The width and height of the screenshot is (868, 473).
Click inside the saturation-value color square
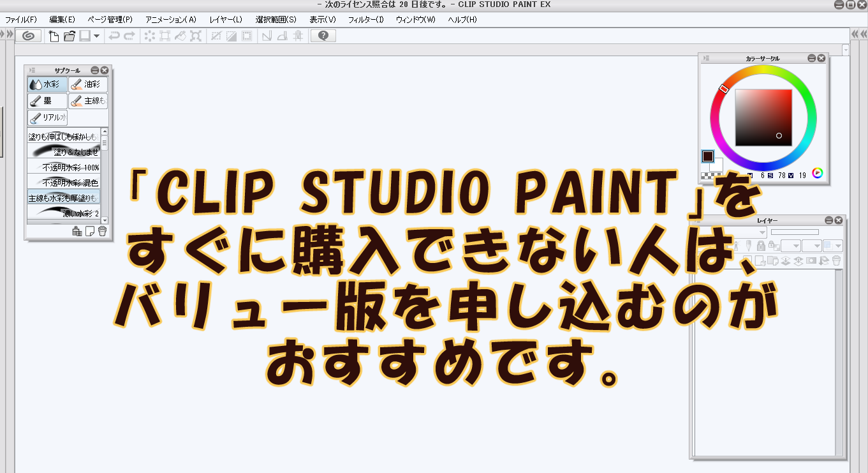[763, 117]
